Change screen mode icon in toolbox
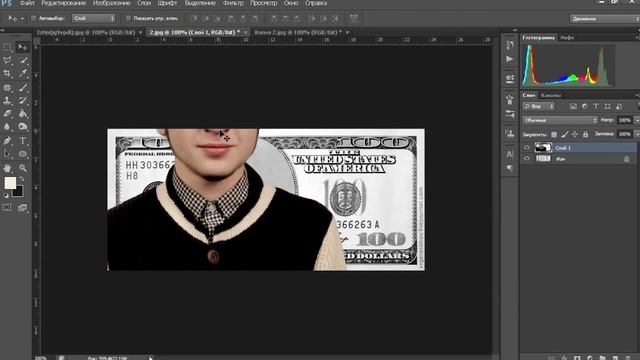640x360 pixels. coord(22,207)
